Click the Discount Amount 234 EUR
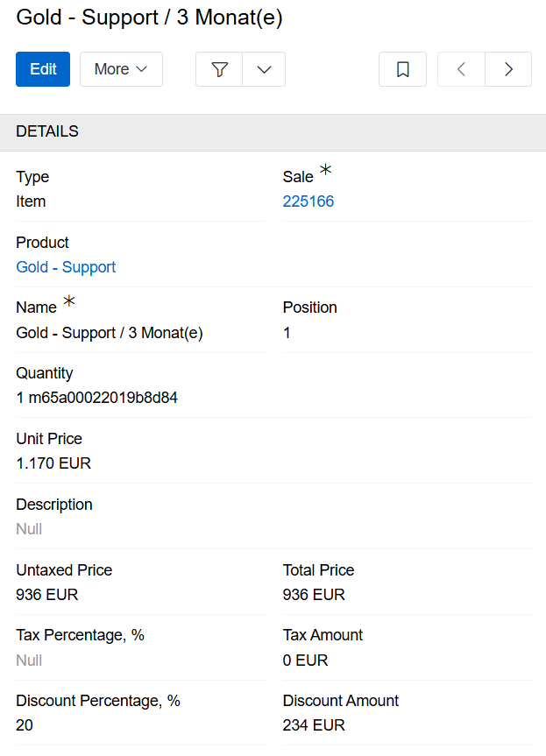 pyautogui.click(x=314, y=725)
